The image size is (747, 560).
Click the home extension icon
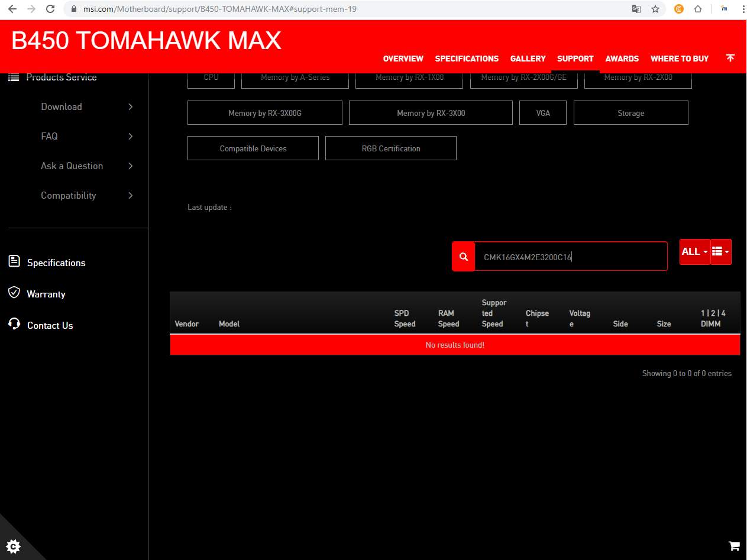coord(698,9)
